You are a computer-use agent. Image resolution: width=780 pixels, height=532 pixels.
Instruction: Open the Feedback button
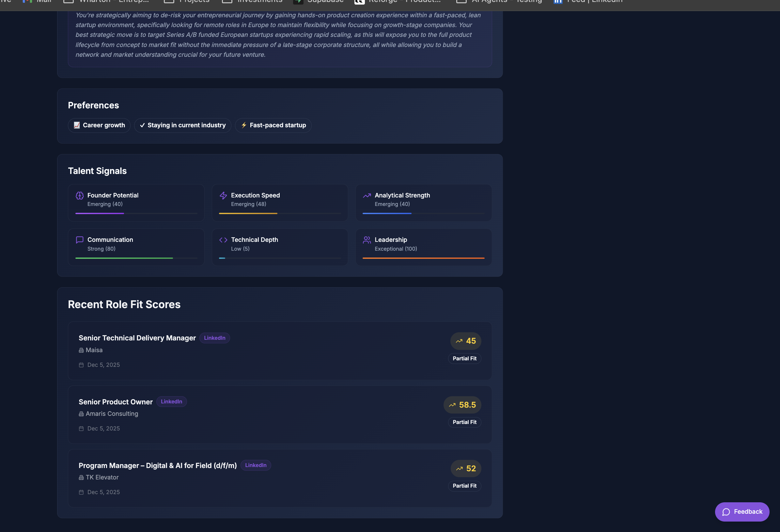(x=742, y=511)
